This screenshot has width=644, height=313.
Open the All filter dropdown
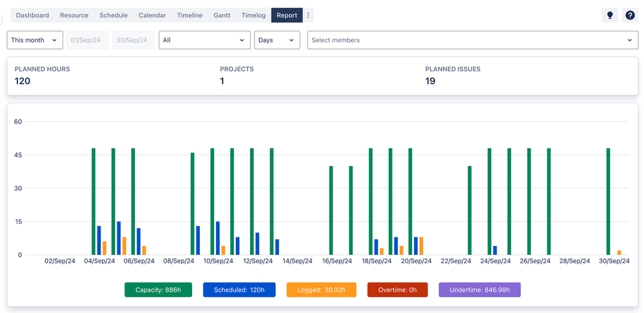204,40
